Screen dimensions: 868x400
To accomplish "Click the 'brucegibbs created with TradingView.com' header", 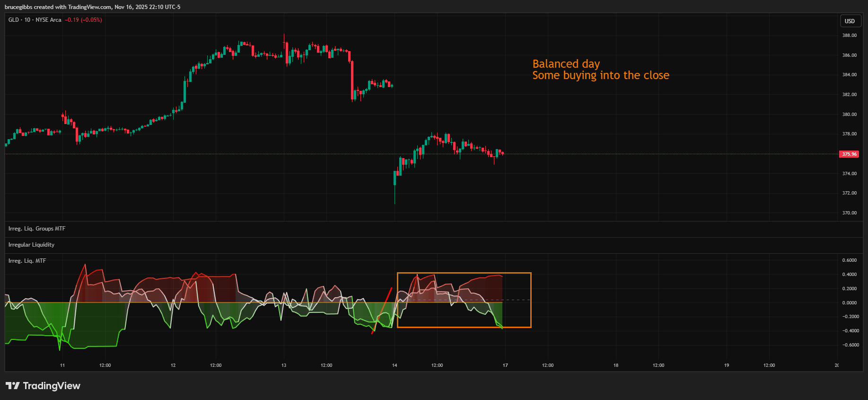I will pyautogui.click(x=92, y=7).
